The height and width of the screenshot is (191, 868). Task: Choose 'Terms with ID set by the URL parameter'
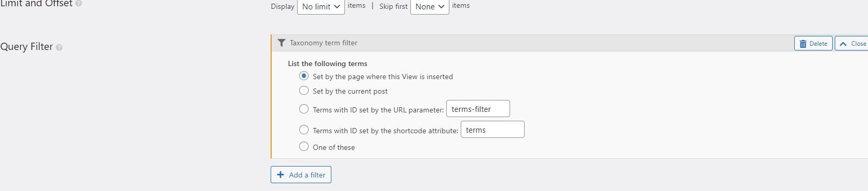pos(304,109)
